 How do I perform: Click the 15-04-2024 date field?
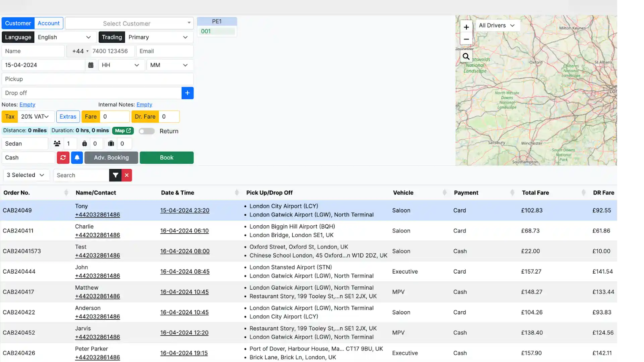44,65
